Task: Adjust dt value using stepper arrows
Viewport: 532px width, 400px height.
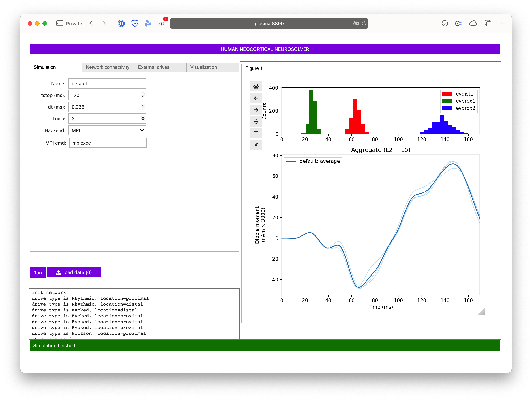Action: [143, 107]
